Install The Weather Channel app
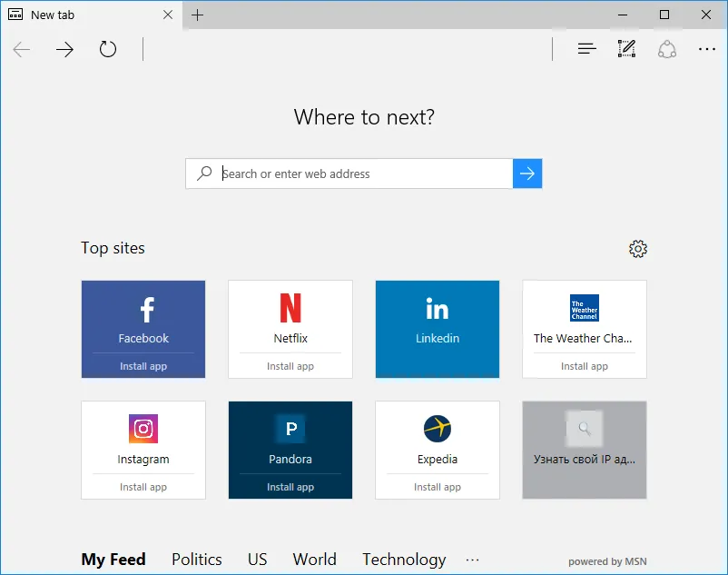The image size is (728, 575). tap(584, 366)
